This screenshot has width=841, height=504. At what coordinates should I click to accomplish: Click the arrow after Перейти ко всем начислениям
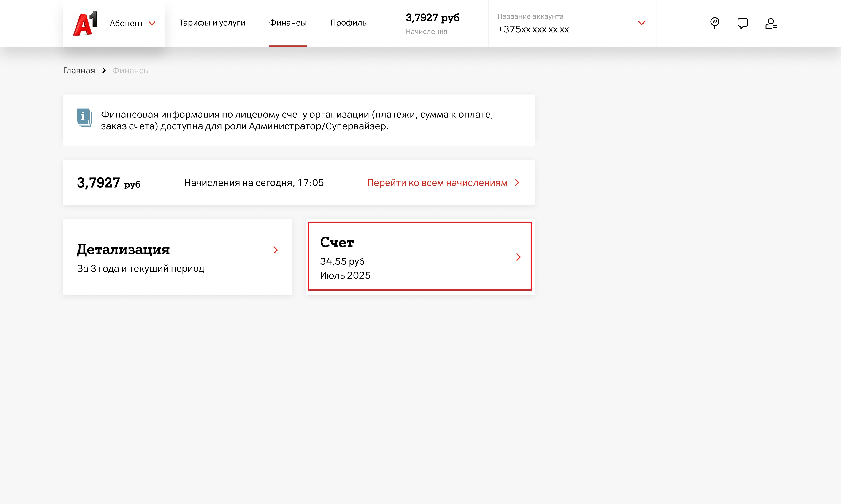pos(517,183)
